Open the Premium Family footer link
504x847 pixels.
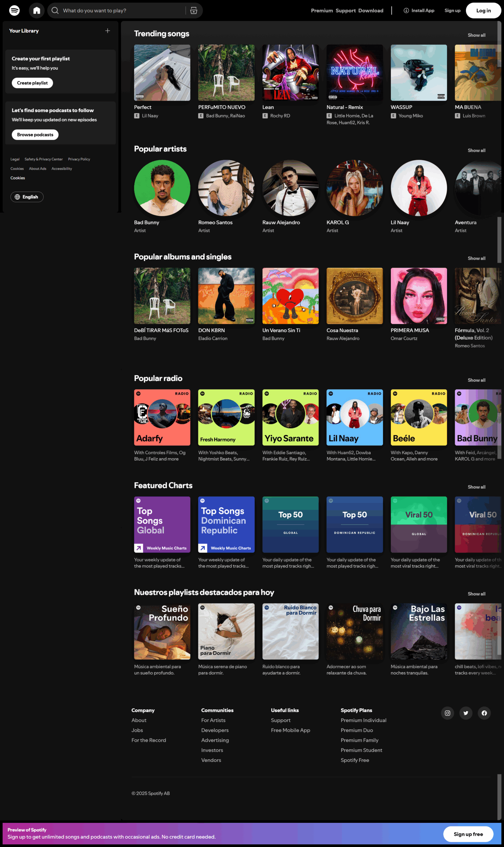[x=359, y=740]
